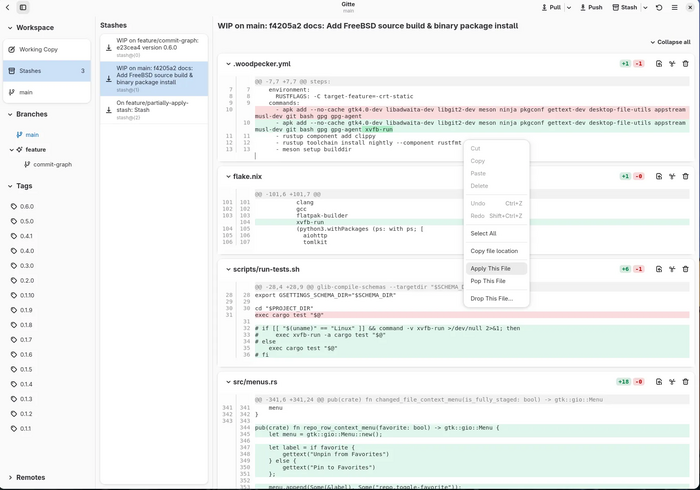Image resolution: width=700 pixels, height=490 pixels.
Task: Click the Working Copy edit icon
Action: (x=12, y=50)
